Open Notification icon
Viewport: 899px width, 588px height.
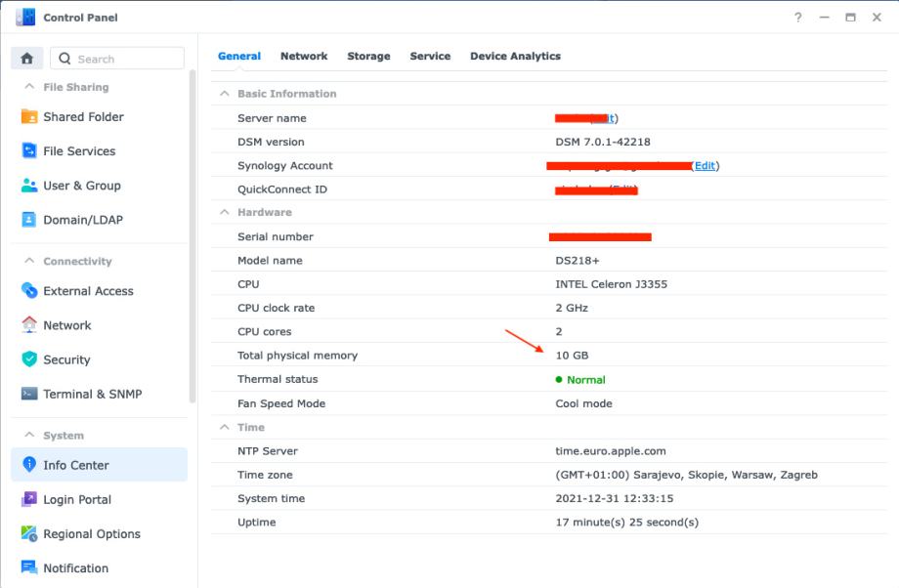(28, 567)
